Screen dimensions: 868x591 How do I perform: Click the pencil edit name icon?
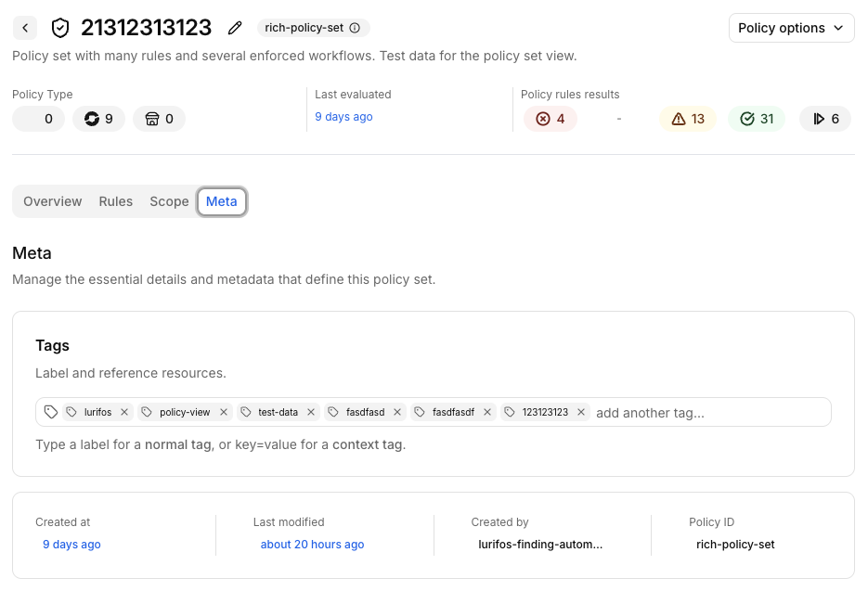point(235,28)
